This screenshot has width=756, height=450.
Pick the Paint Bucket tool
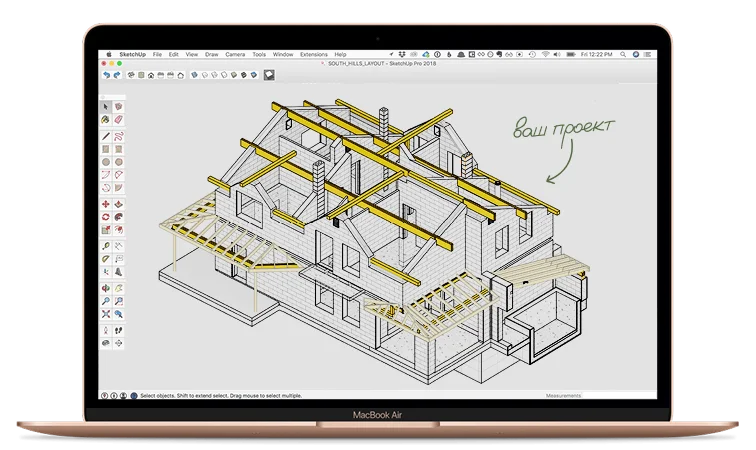[106, 119]
